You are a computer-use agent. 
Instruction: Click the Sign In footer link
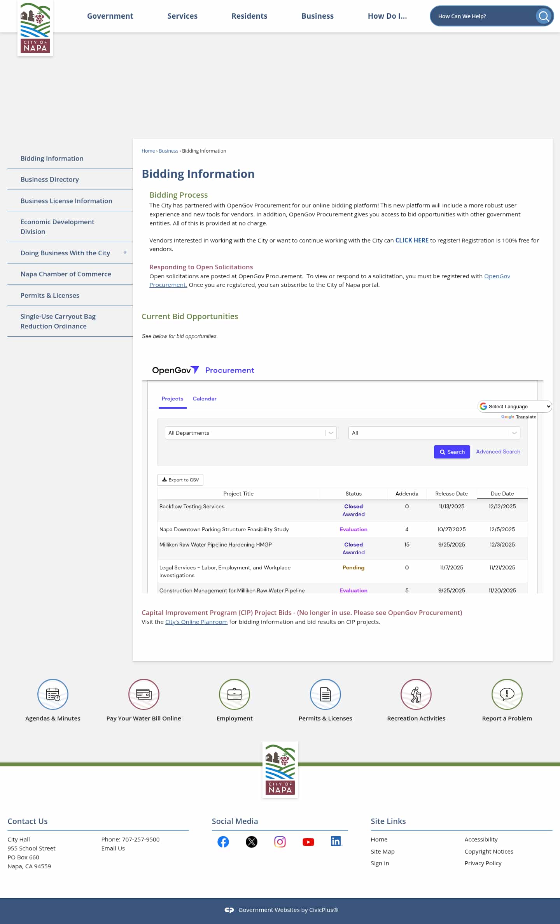(380, 863)
